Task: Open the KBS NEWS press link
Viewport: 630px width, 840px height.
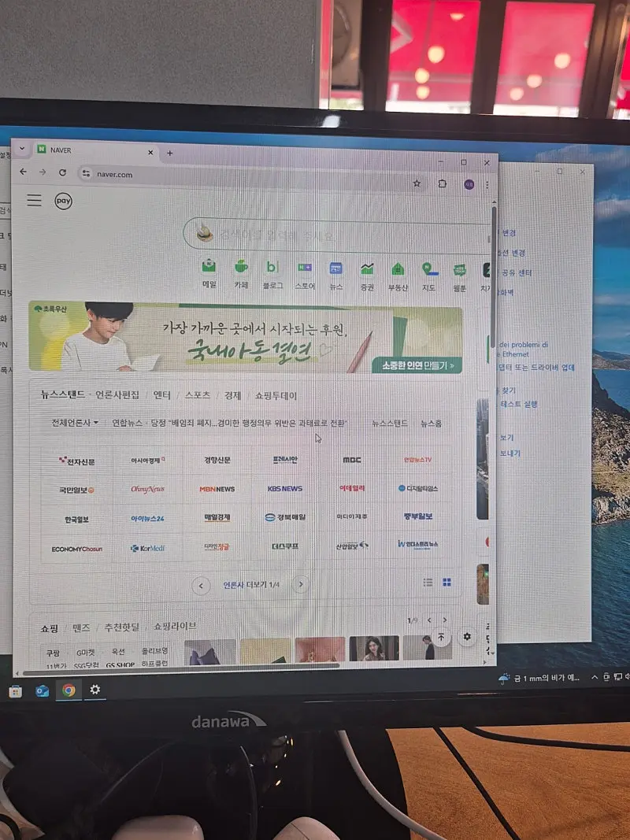Action: click(x=284, y=489)
